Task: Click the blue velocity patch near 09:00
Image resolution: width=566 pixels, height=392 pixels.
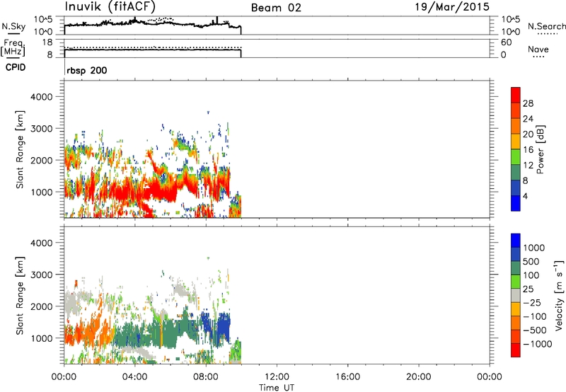Action: (x=224, y=327)
